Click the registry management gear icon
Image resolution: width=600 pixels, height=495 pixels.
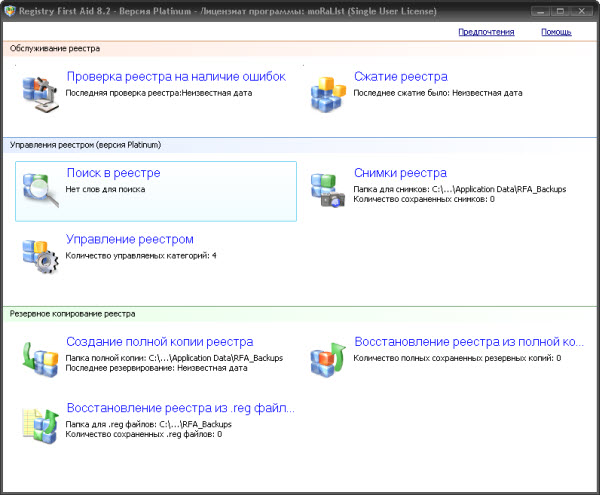[x=41, y=255]
